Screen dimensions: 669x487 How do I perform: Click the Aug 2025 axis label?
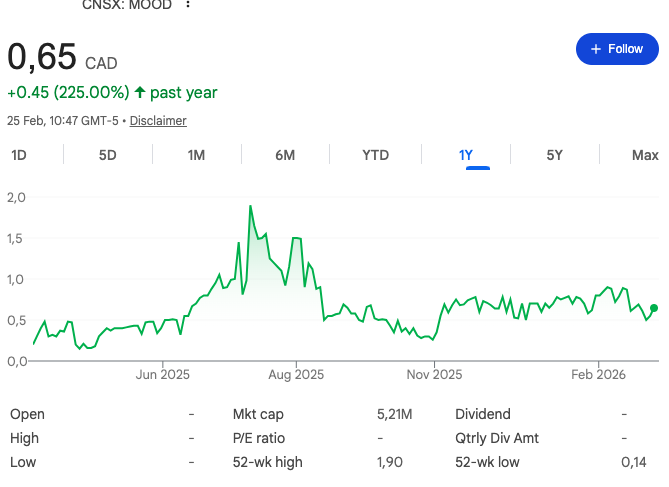[x=296, y=375]
